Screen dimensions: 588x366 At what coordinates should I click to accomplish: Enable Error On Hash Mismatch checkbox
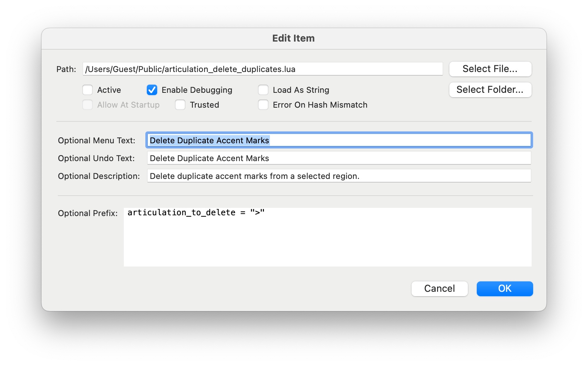click(x=263, y=105)
